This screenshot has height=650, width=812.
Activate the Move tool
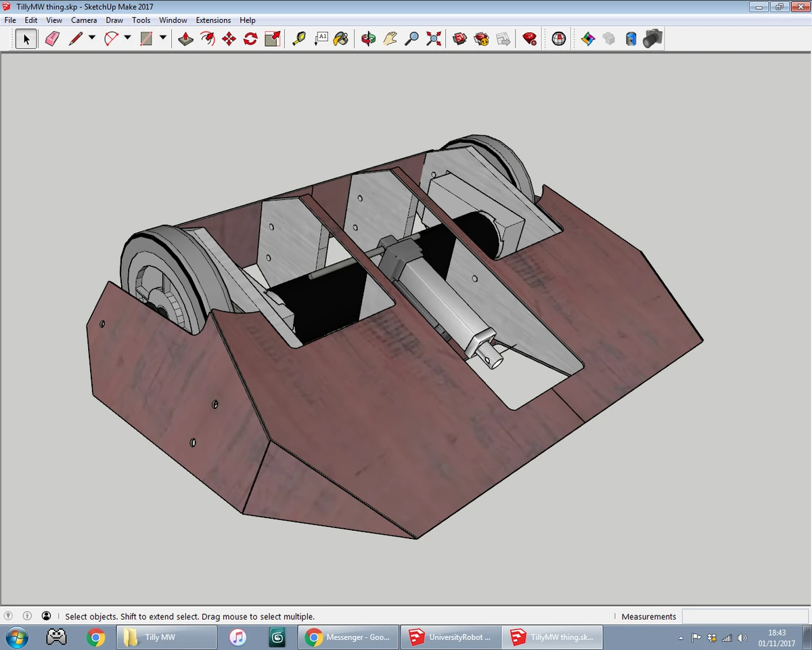coord(229,39)
